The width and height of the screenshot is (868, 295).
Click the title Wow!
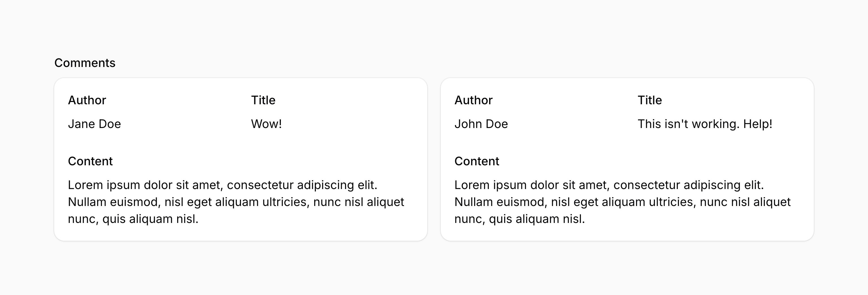(266, 124)
